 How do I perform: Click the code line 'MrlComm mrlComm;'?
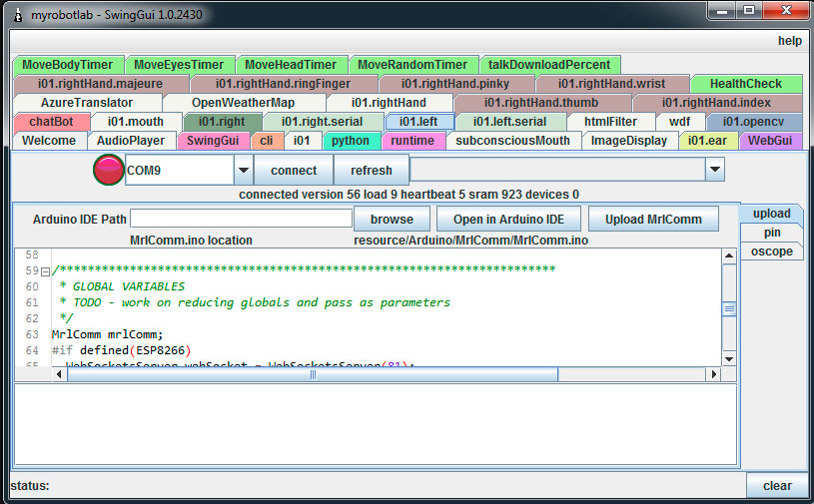[108, 334]
